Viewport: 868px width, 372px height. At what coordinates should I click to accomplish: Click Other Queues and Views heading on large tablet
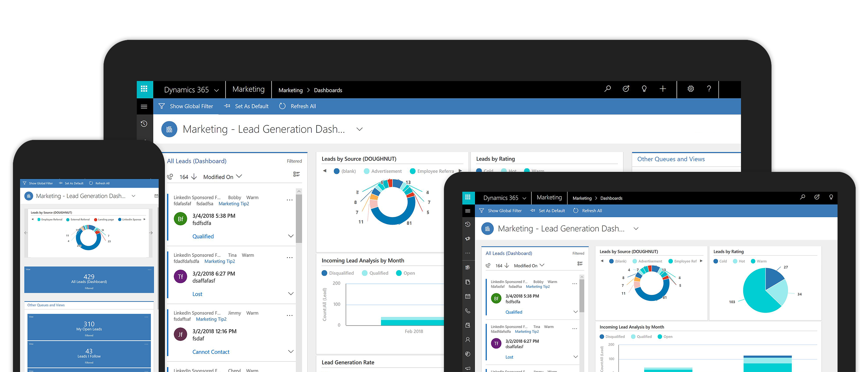(670, 159)
